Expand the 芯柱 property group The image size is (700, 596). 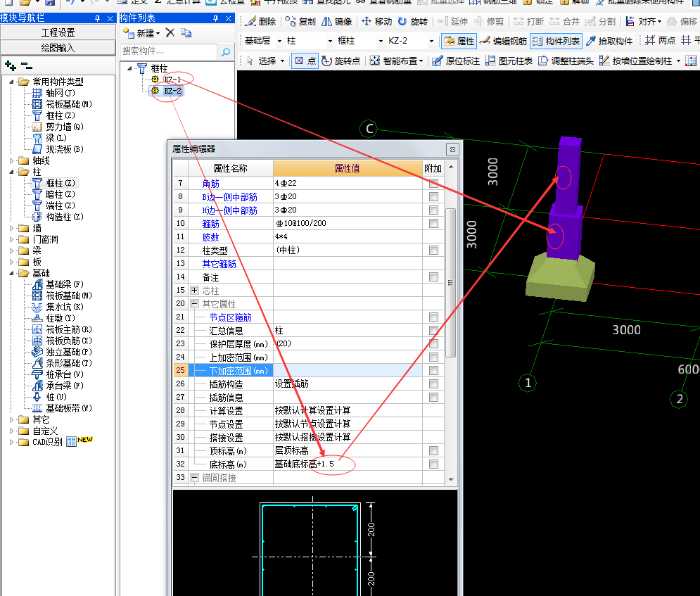[194, 290]
